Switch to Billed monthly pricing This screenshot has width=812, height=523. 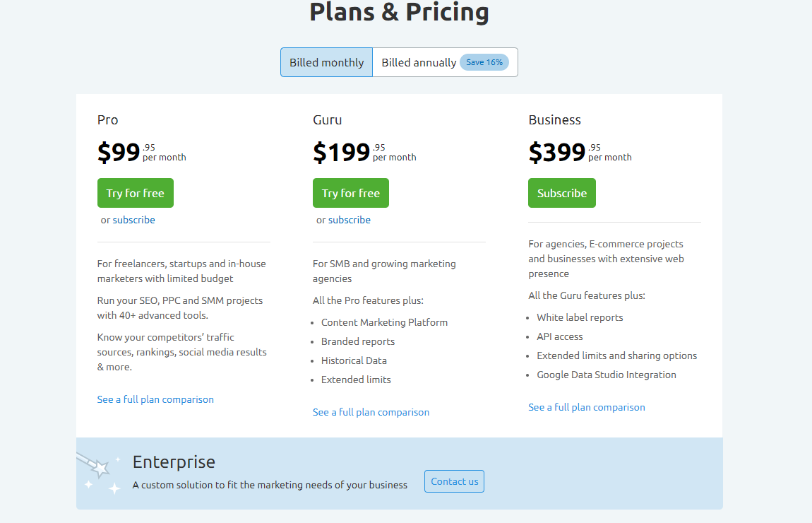point(326,62)
